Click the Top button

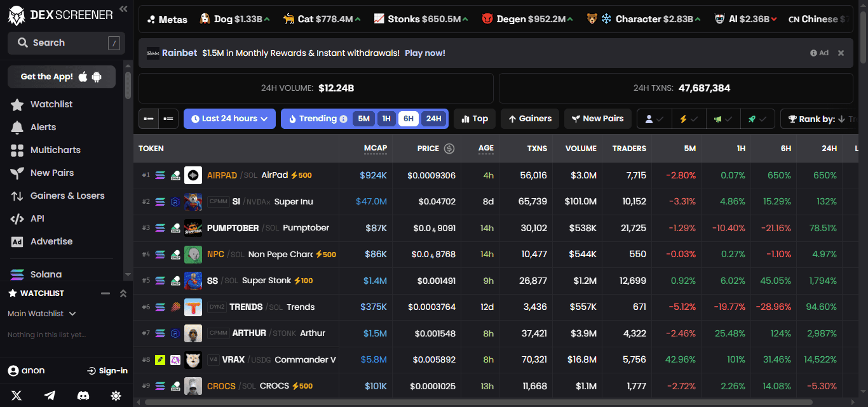click(475, 119)
